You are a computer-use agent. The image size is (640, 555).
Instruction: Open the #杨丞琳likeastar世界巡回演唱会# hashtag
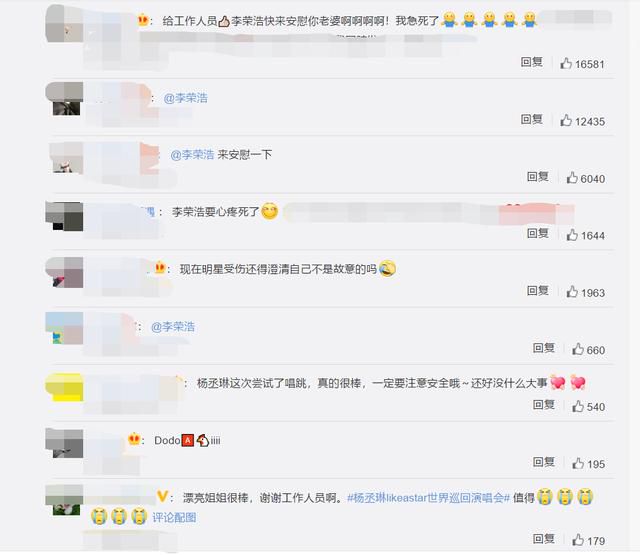(x=428, y=498)
